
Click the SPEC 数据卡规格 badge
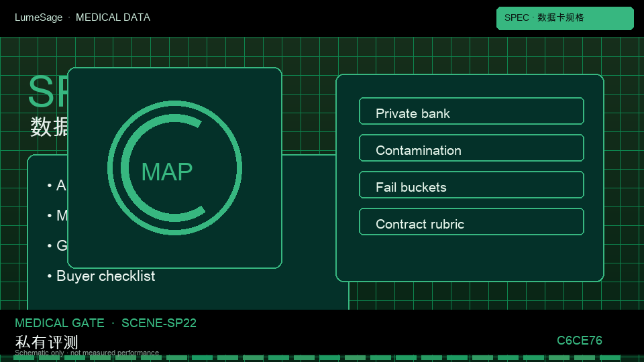point(565,18)
